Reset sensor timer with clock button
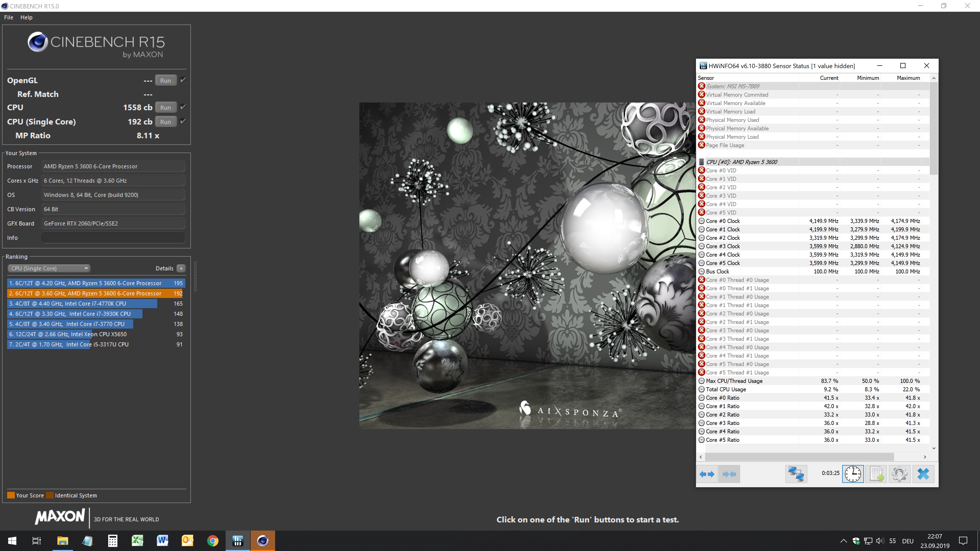 tap(853, 474)
